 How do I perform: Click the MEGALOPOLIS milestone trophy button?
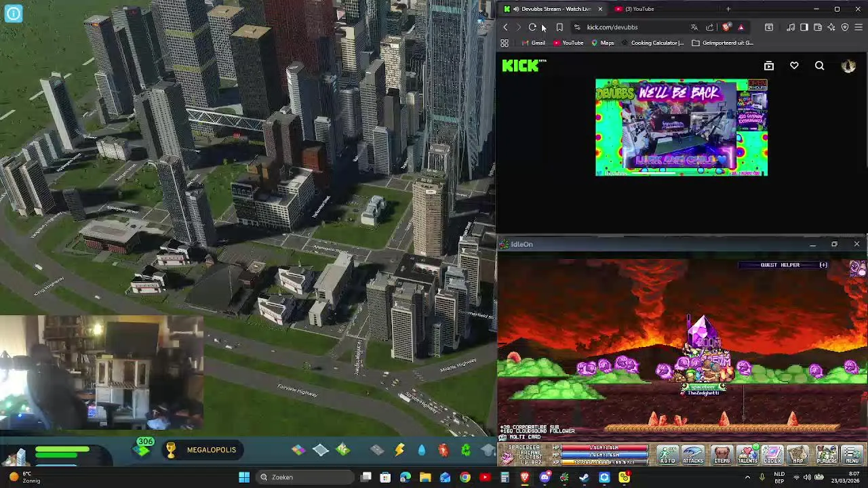[x=203, y=450]
